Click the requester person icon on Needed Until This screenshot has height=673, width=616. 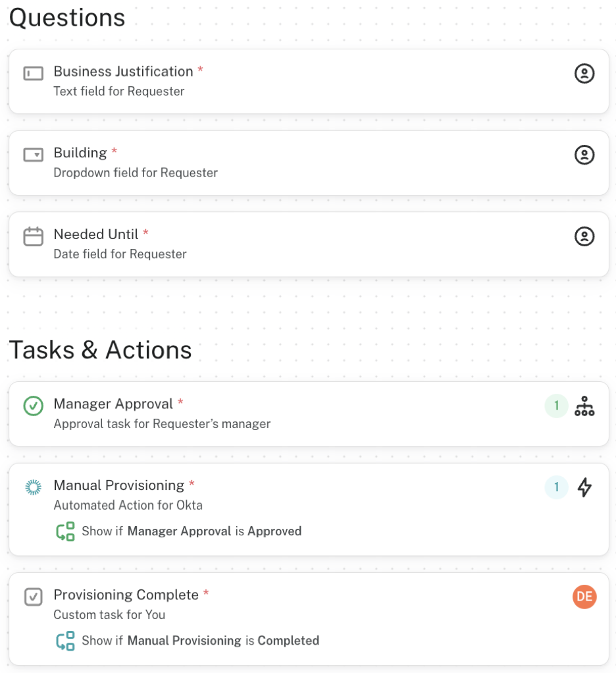point(584,236)
